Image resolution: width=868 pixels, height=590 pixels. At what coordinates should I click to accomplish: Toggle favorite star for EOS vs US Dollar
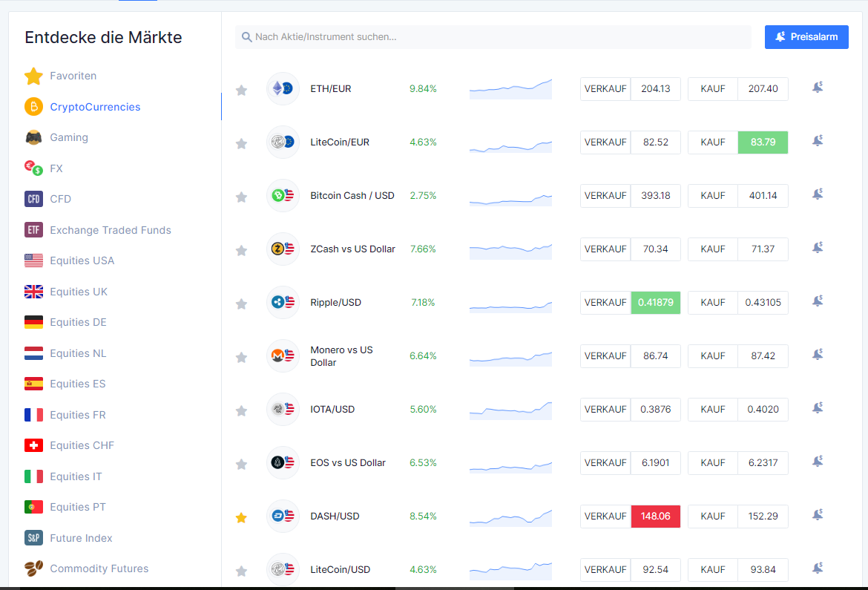tap(241, 464)
